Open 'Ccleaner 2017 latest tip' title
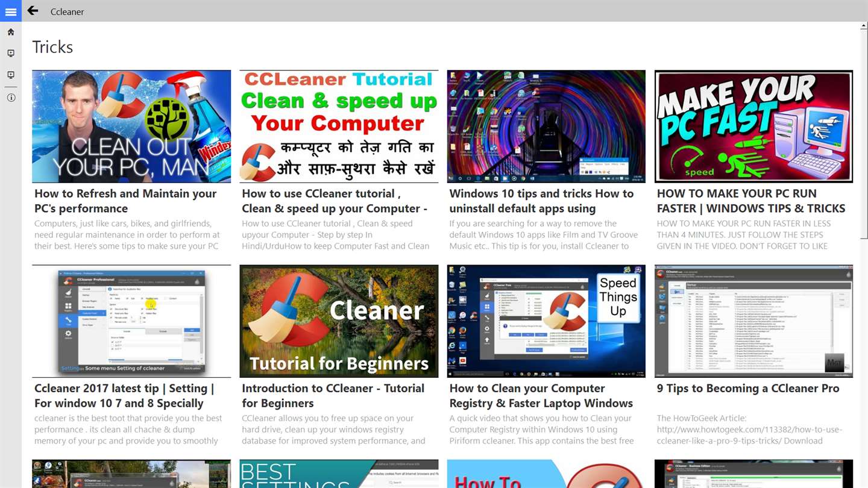 (125, 396)
